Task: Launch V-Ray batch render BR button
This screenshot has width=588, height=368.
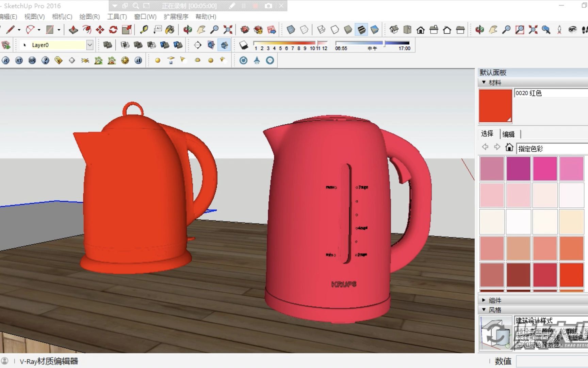Action: click(x=32, y=60)
